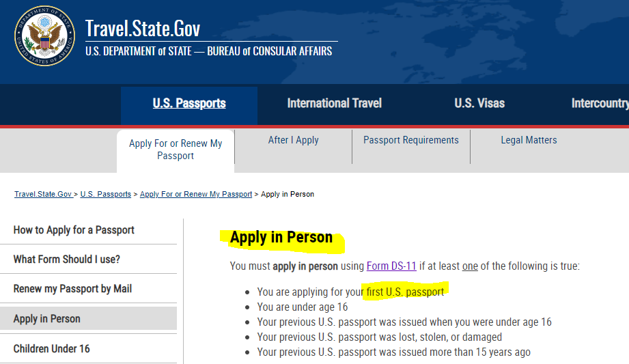This screenshot has height=364, width=629.
Task: Open How to Apply for a Passport
Action: point(74,230)
